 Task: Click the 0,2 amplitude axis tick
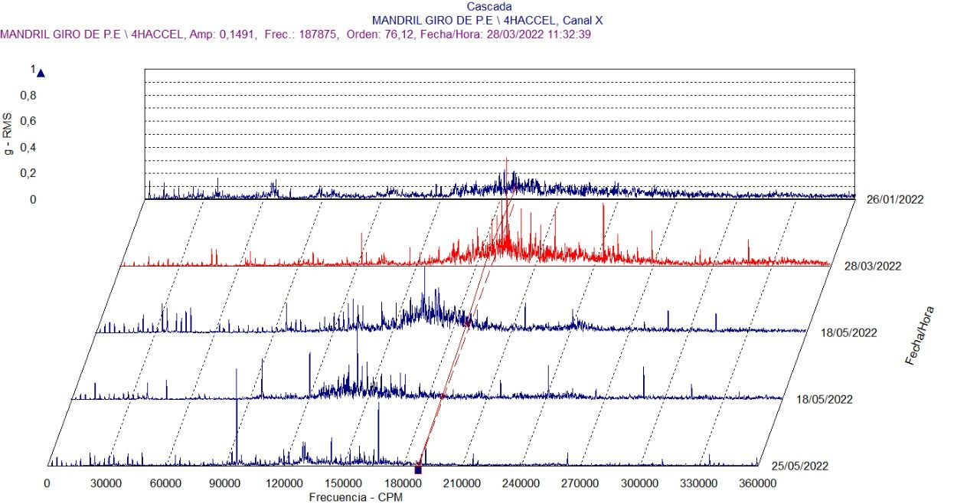pyautogui.click(x=28, y=174)
